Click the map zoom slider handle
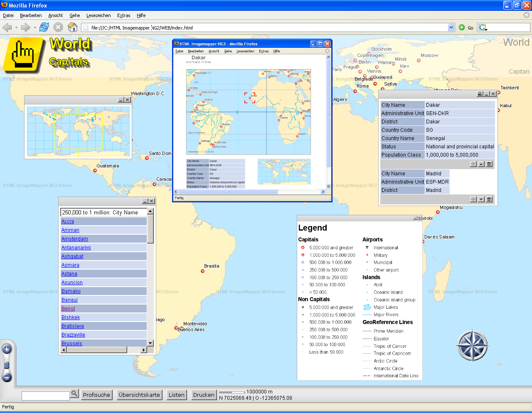532x413 pixels. click(x=7, y=365)
